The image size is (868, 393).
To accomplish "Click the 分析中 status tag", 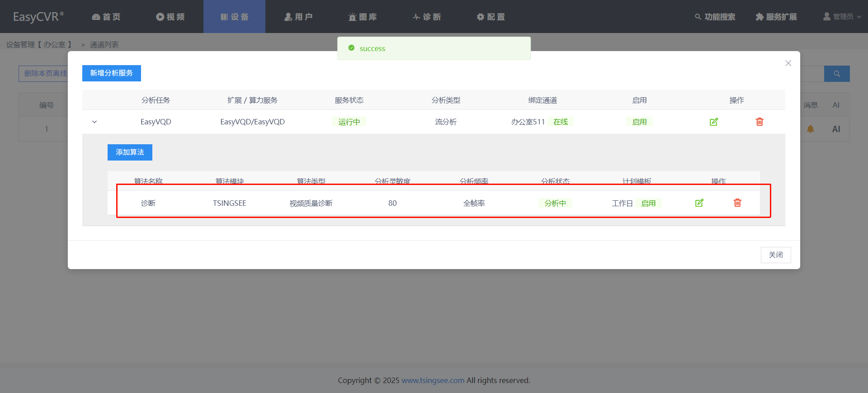I will coord(555,203).
